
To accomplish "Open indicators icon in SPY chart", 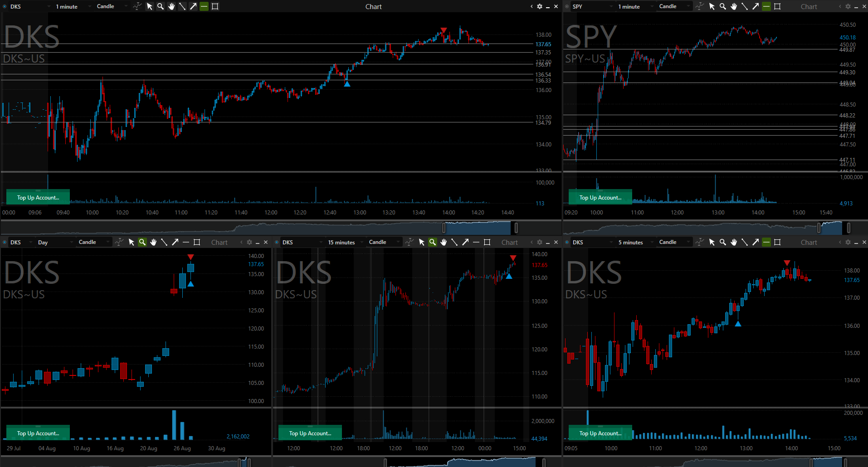I will tap(700, 6).
